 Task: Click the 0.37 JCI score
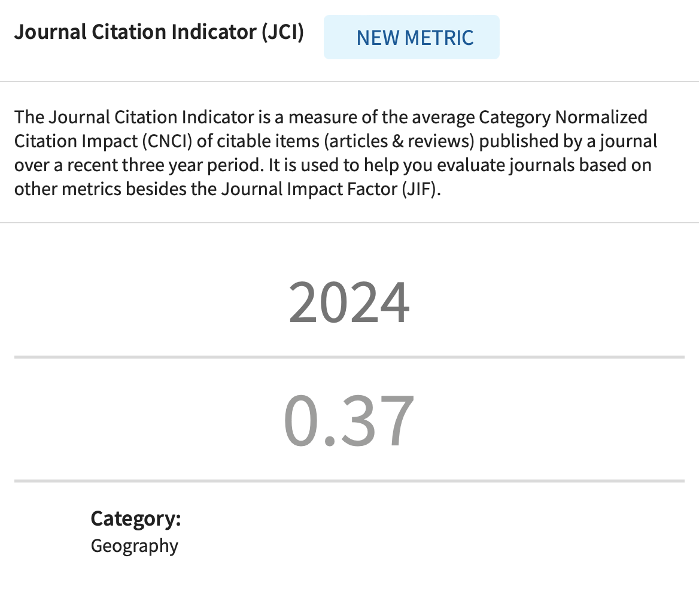click(349, 421)
